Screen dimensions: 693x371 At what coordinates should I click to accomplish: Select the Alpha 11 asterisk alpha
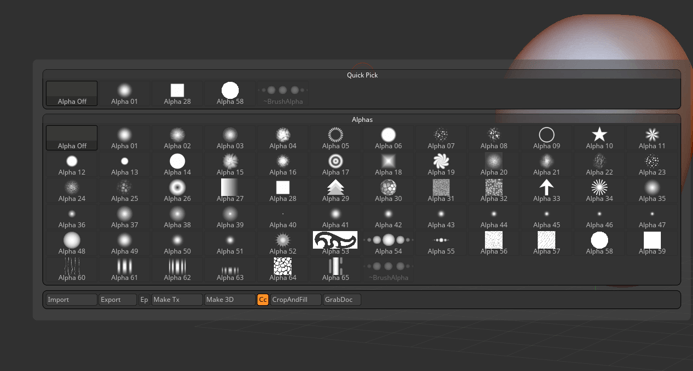(x=652, y=138)
